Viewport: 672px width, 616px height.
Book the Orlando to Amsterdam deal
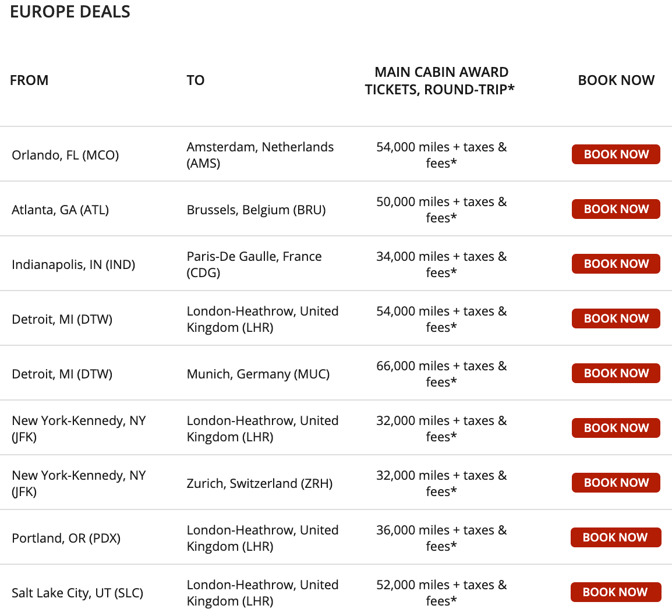click(616, 154)
